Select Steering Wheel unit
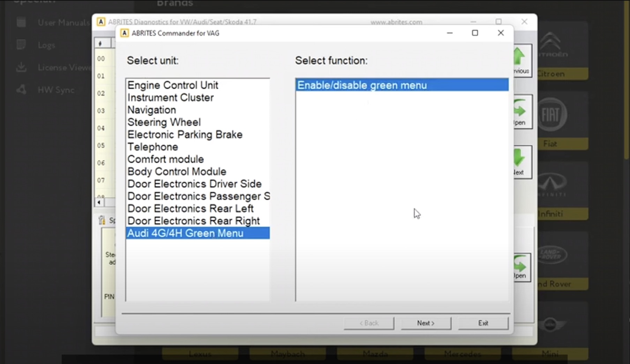This screenshot has height=364, width=630. [x=197, y=122]
